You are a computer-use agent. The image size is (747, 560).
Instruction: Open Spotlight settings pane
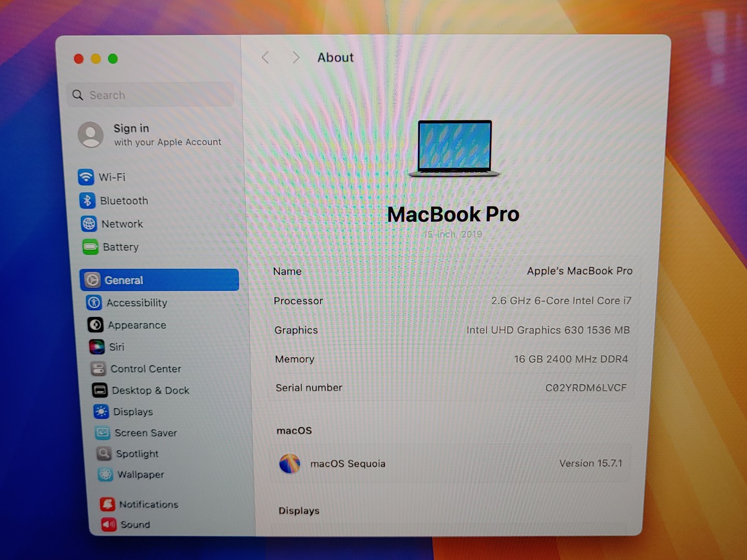click(137, 454)
